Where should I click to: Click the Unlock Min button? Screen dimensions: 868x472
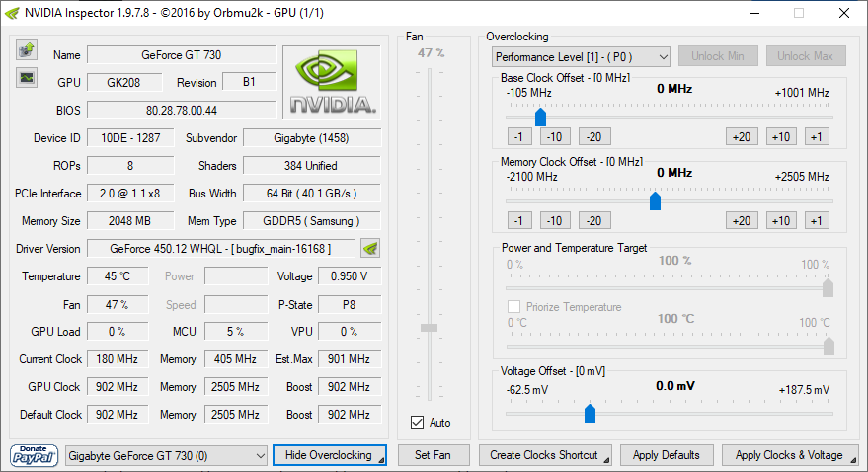(718, 56)
